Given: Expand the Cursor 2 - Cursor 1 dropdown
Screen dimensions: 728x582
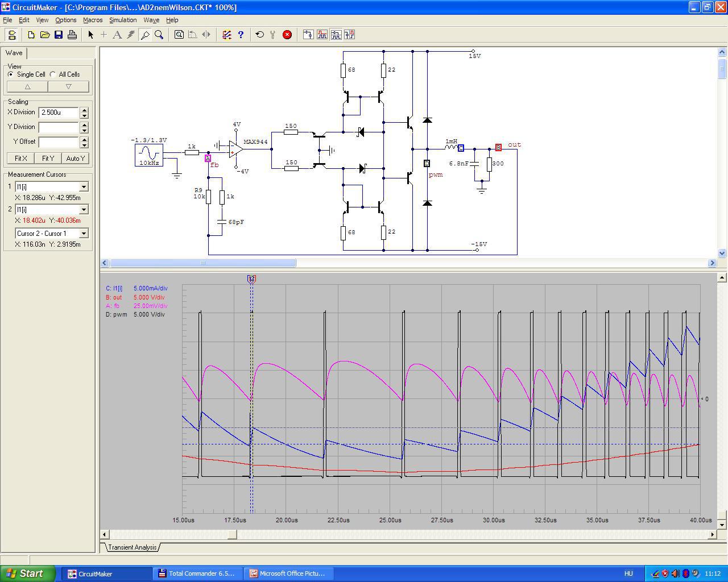Looking at the screenshot, I should point(84,234).
